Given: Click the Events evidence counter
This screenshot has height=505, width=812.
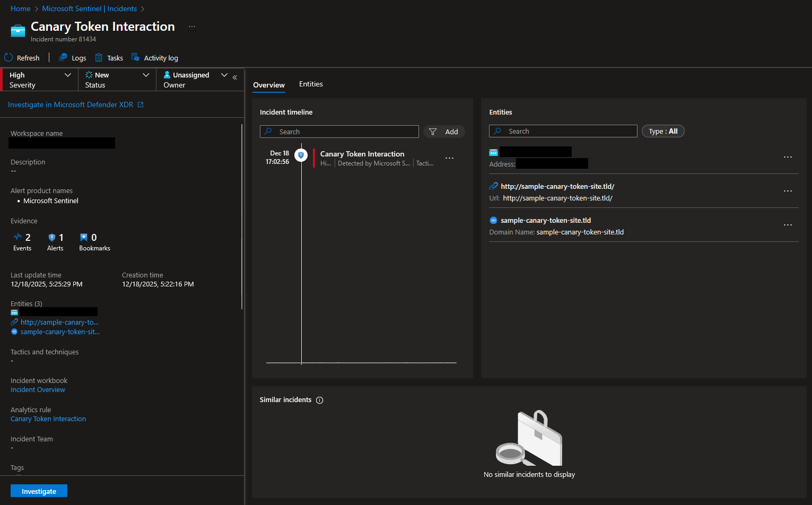Looking at the screenshot, I should 22,241.
